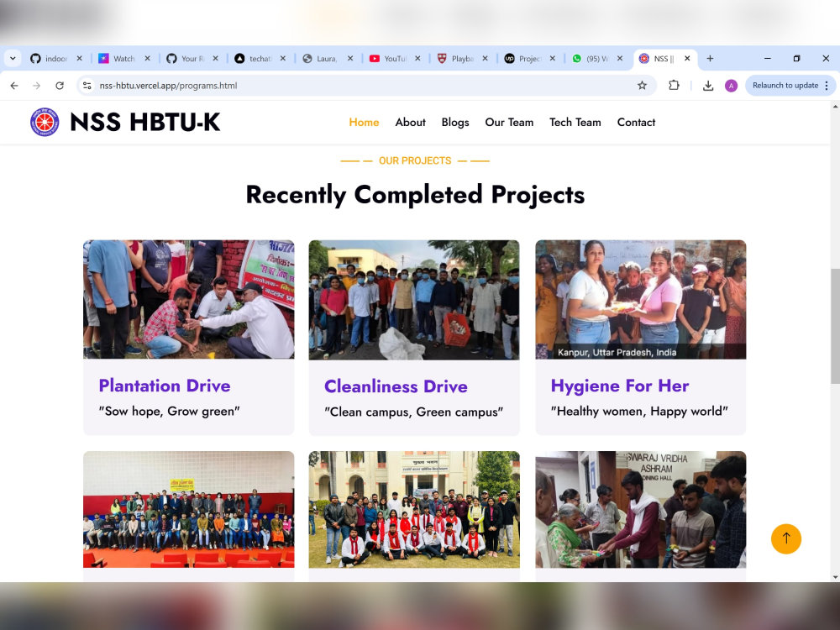Click the browser forward arrow
This screenshot has width=840, height=630.
[36, 86]
